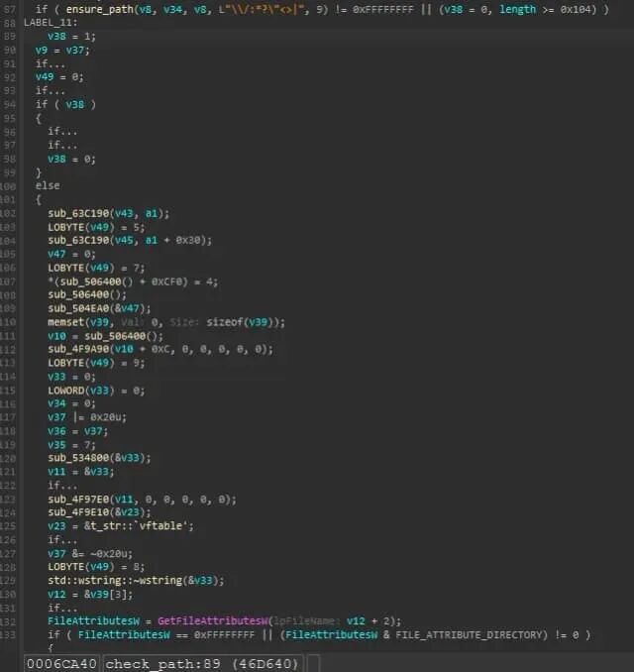Click the sub_504EA0 function call

click(78, 308)
